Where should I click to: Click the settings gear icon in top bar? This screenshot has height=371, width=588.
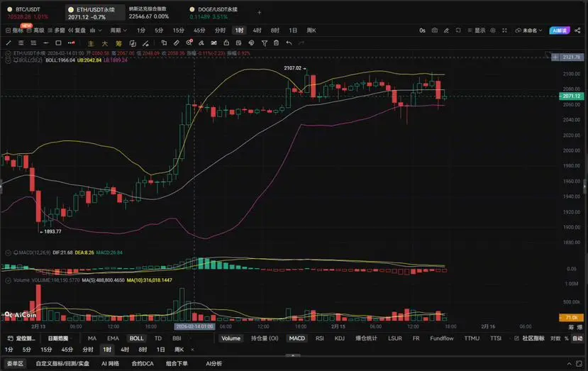tap(493, 31)
